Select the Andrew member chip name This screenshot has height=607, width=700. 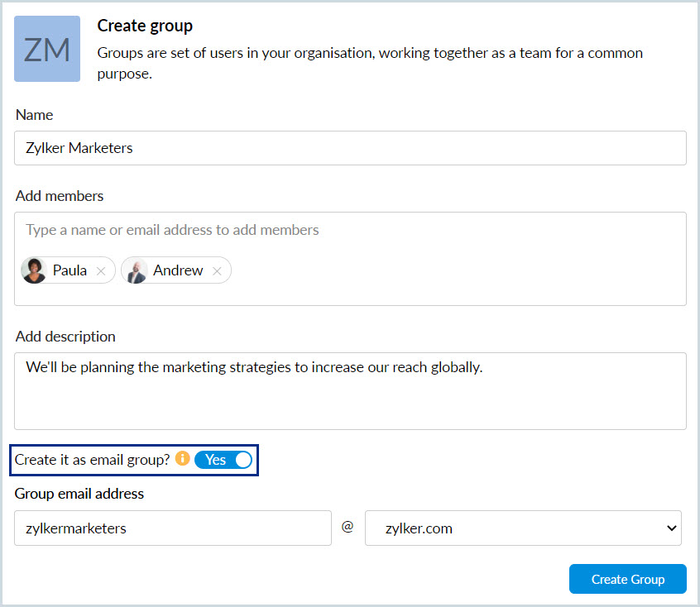point(178,270)
